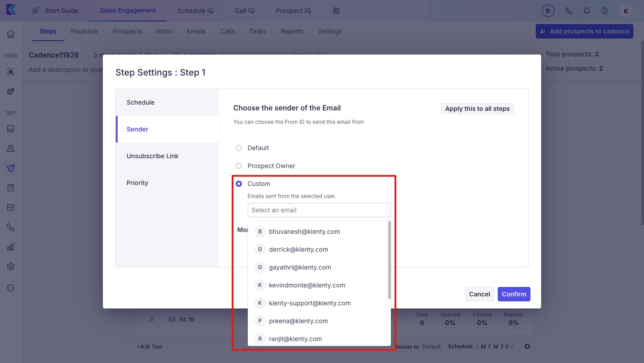Image resolution: width=644 pixels, height=363 pixels.
Task: Select the Custom sender radio button
Action: click(x=239, y=184)
